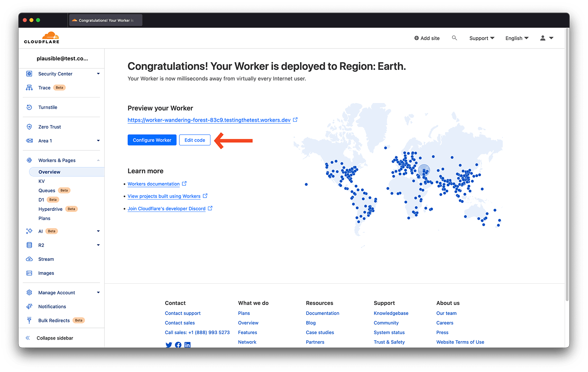The image size is (588, 372).
Task: Expand the AI section arrow
Action: tap(98, 231)
